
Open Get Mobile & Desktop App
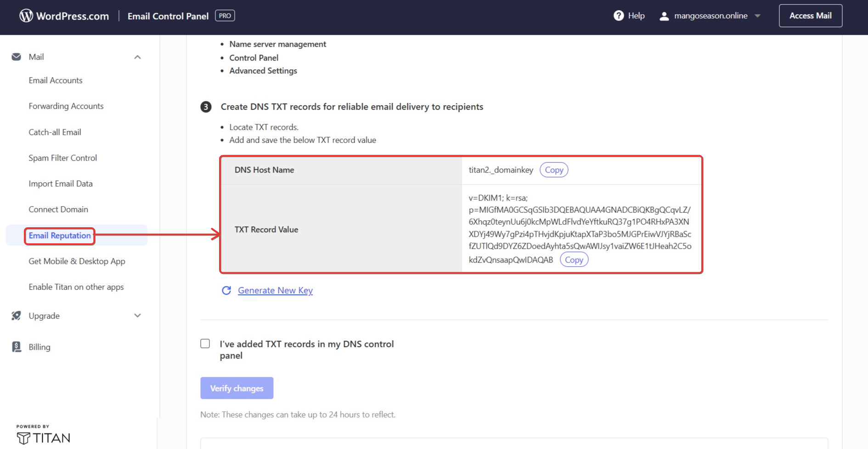[77, 261]
